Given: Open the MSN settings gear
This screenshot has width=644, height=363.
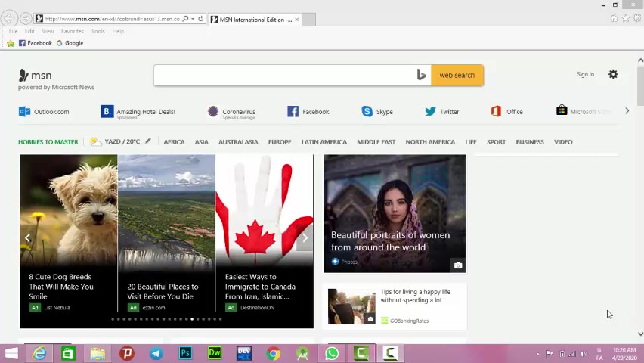Looking at the screenshot, I should pos(613,74).
